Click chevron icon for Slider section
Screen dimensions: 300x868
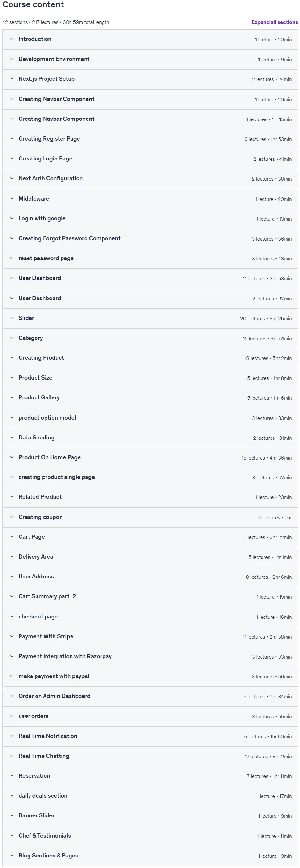[x=12, y=318]
